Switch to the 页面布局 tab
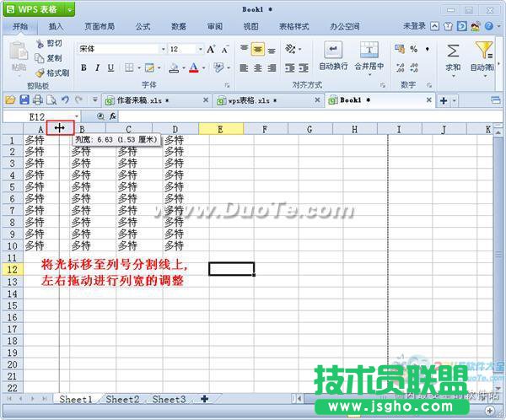The height and width of the screenshot is (420, 506). 100,26
